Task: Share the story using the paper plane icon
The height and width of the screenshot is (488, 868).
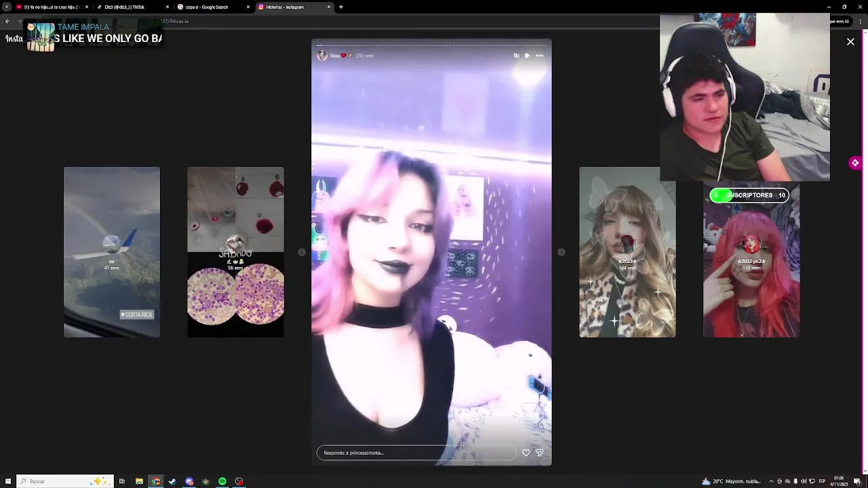Action: 539,453
